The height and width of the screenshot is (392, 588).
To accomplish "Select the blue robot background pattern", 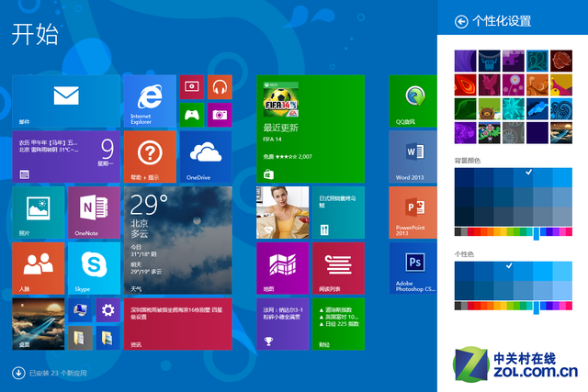I will point(490,61).
